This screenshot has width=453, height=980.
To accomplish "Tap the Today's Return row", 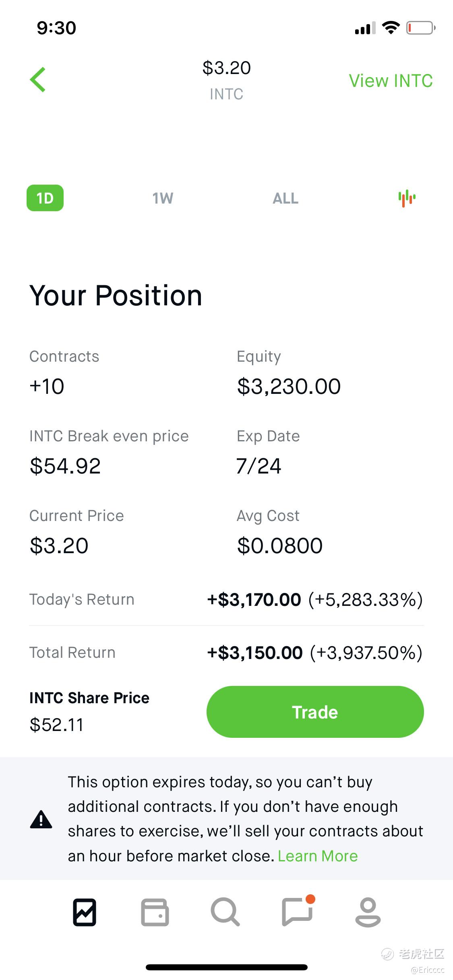I will coord(226,599).
